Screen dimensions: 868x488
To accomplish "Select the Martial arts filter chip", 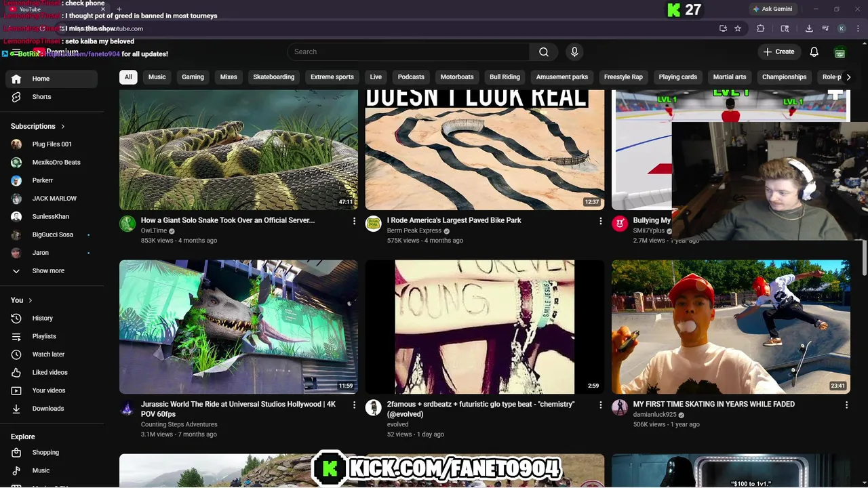I will 730,77.
